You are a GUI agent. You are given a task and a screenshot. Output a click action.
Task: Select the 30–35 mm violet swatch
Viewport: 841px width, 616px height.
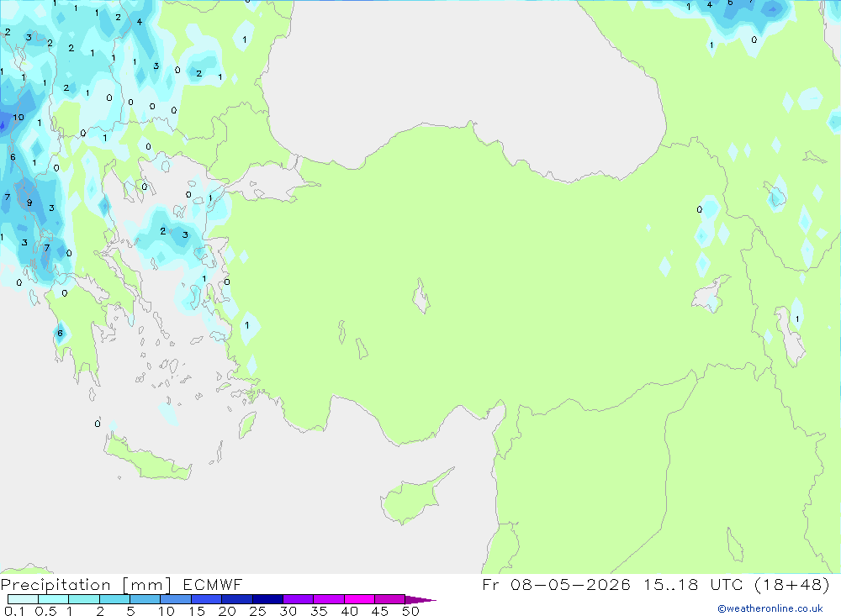(x=298, y=599)
